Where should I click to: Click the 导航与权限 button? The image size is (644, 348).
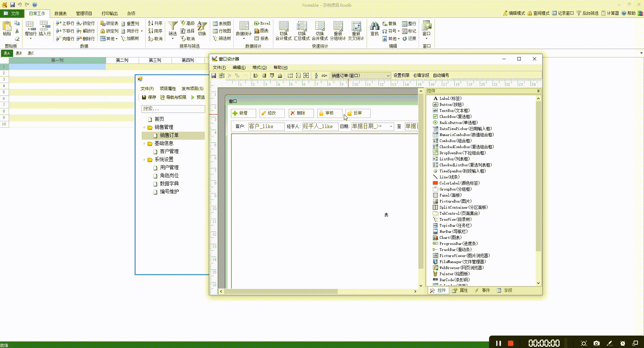[x=173, y=97]
